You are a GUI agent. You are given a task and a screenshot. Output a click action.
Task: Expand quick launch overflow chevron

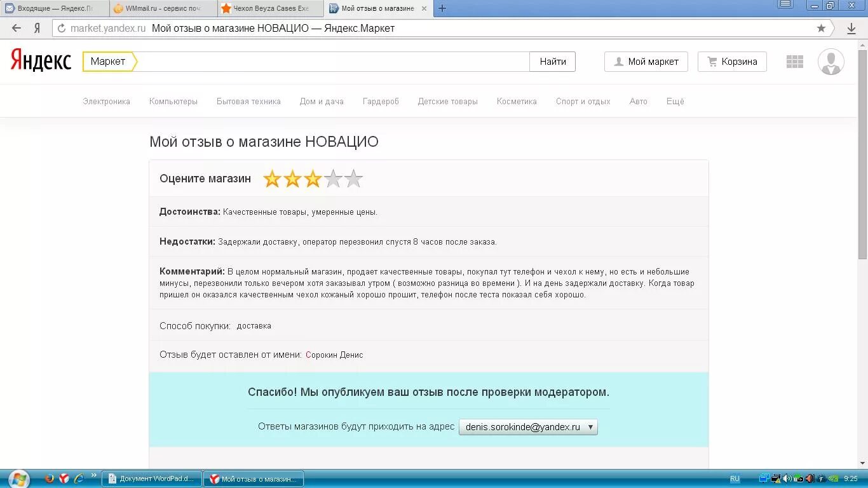pos(94,475)
